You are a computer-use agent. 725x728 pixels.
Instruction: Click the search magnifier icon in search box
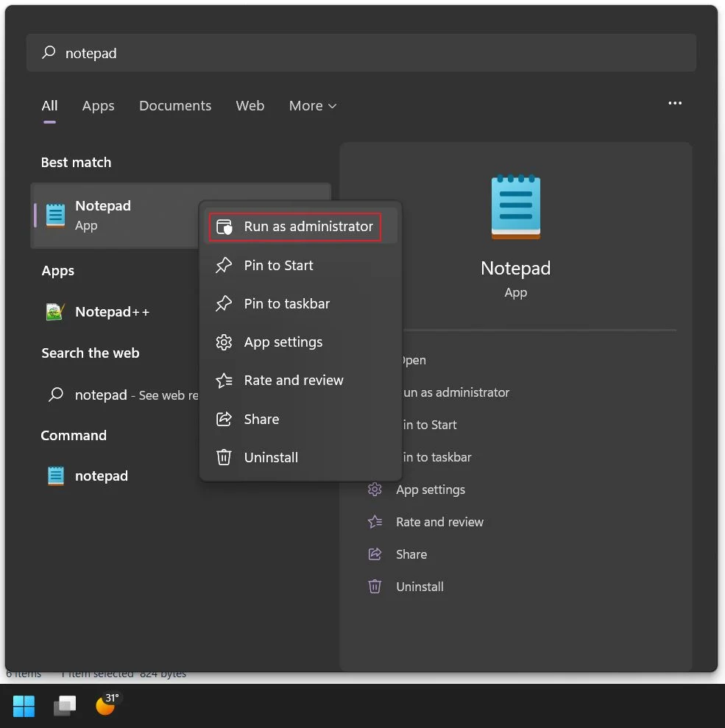pos(49,52)
